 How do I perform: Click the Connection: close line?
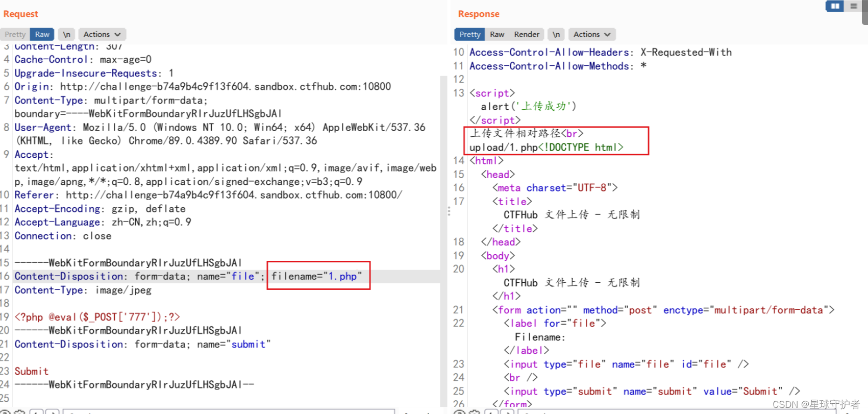click(x=63, y=236)
